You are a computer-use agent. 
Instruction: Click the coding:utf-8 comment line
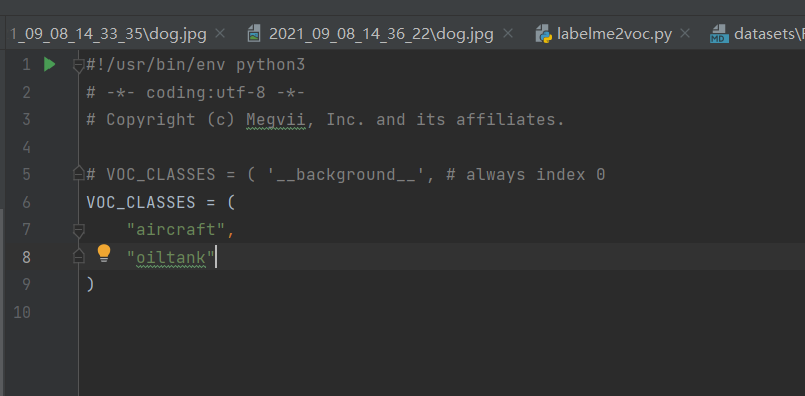click(196, 92)
